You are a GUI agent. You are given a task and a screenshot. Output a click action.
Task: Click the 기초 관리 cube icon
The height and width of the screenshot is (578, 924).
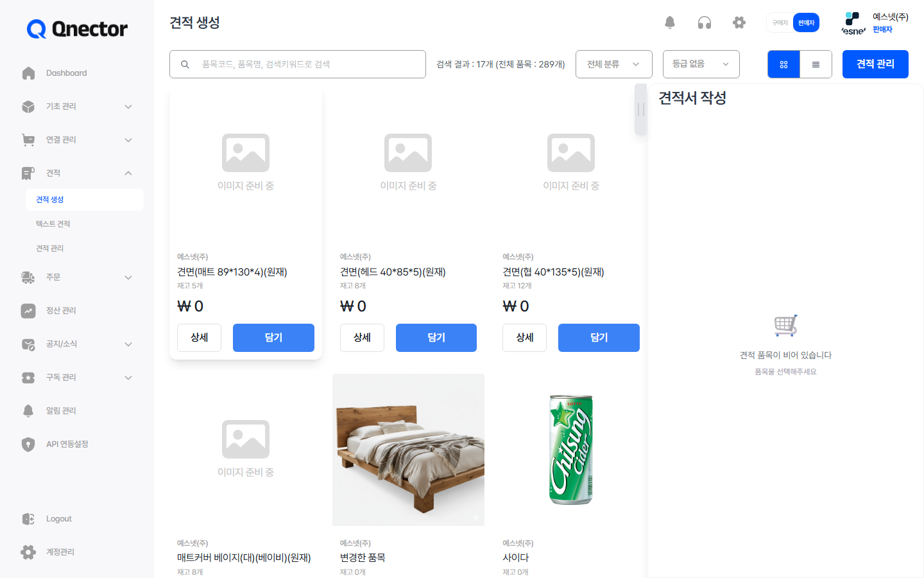(28, 107)
